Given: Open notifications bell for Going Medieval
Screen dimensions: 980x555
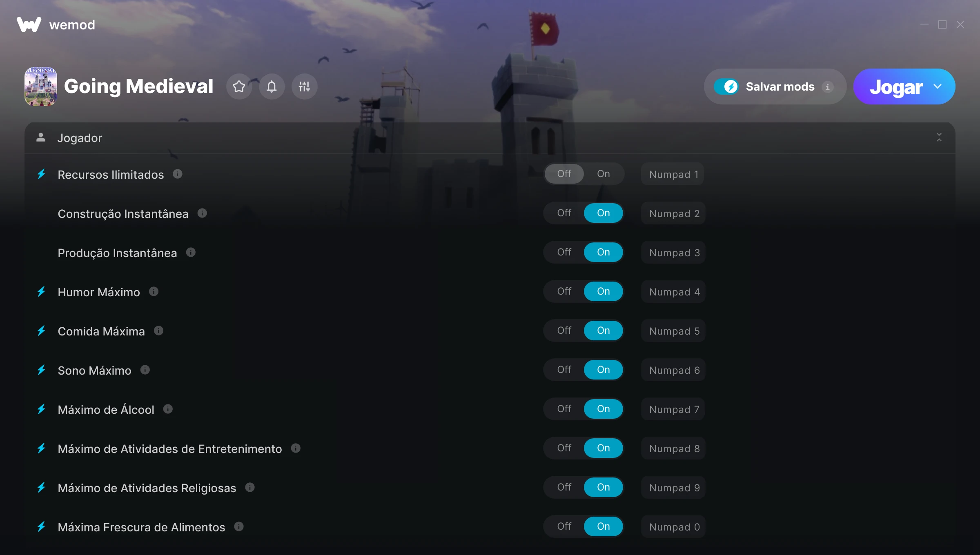Looking at the screenshot, I should [272, 87].
